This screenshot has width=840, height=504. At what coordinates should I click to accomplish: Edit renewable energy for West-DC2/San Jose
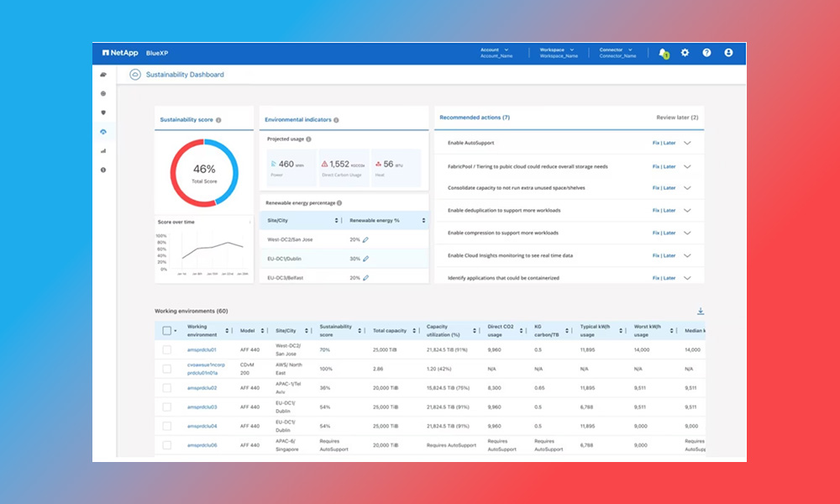(x=365, y=239)
